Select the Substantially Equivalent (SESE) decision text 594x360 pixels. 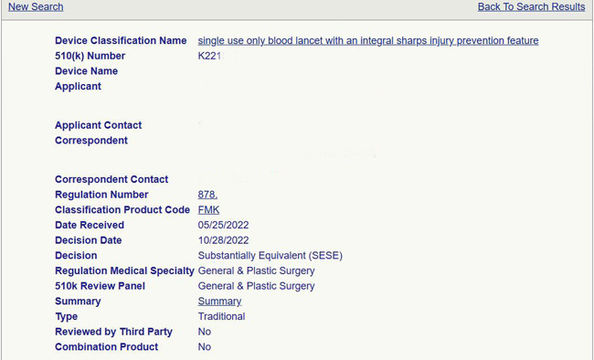point(270,255)
